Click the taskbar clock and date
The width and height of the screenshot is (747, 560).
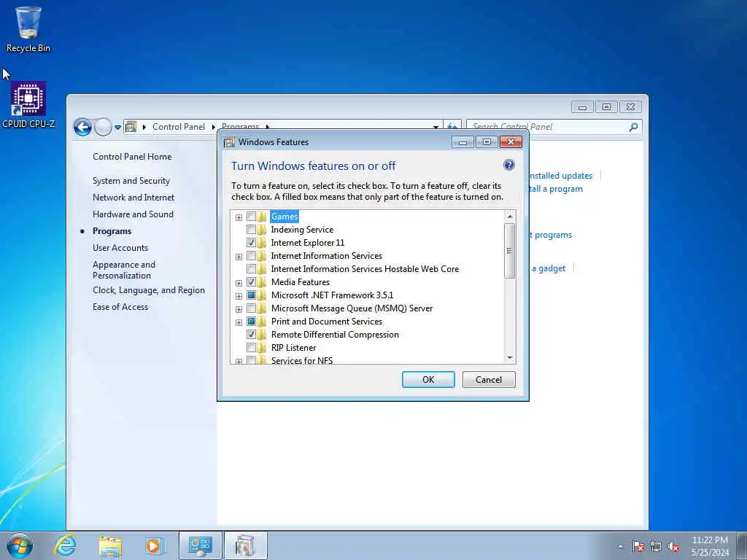click(710, 546)
